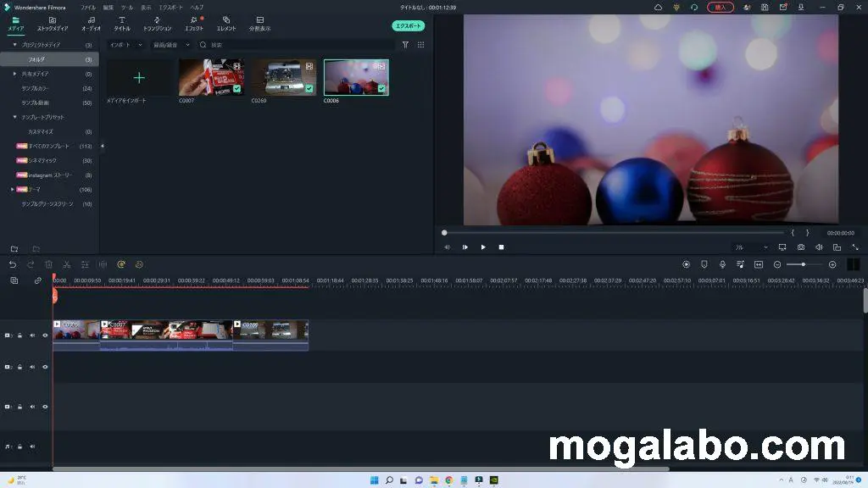868x488 pixels.
Task: Click the メディアをインポート plus tile
Action: 139,78
